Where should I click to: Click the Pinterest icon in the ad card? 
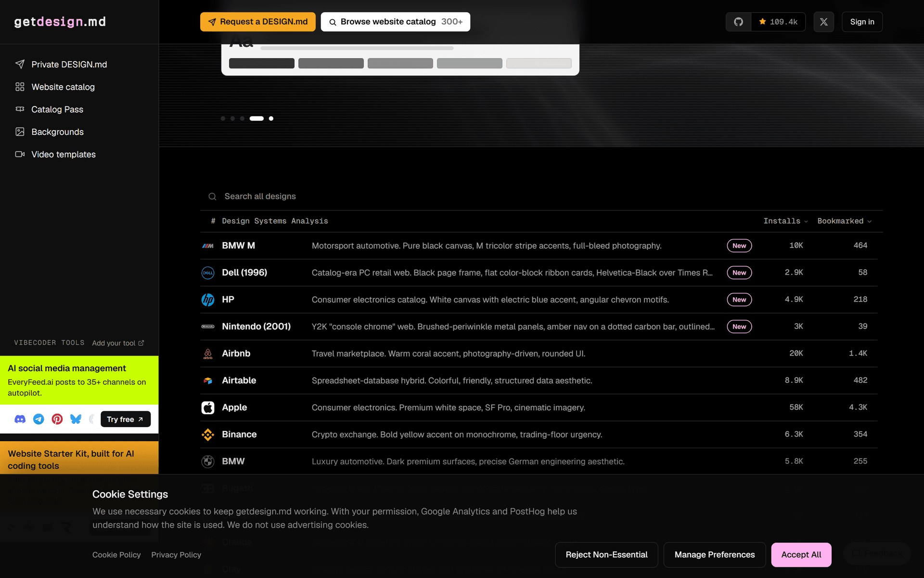pos(57,419)
